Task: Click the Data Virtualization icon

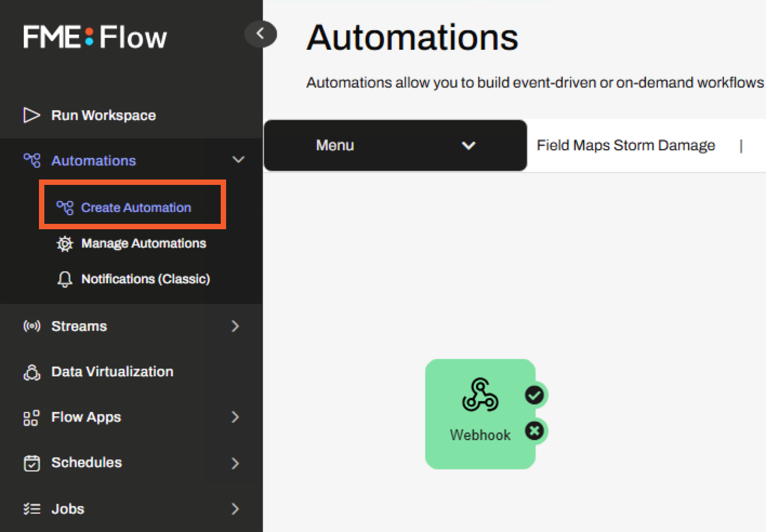Action: pos(32,372)
